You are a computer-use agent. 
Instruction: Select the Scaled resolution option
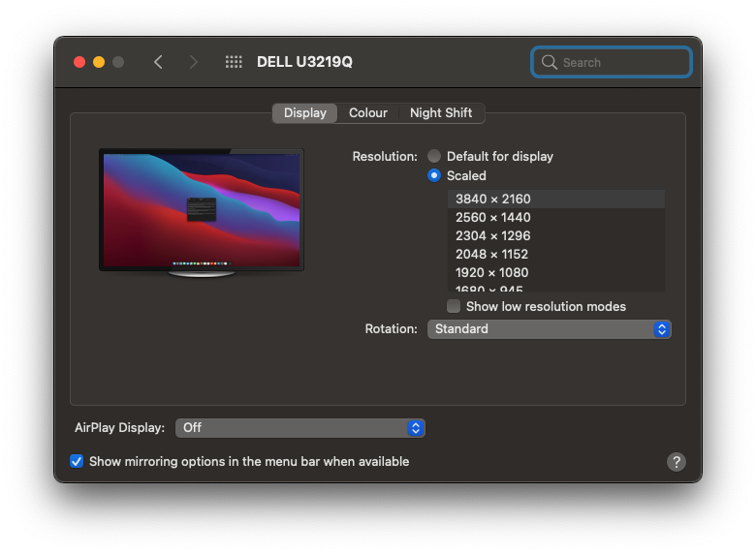pyautogui.click(x=434, y=175)
